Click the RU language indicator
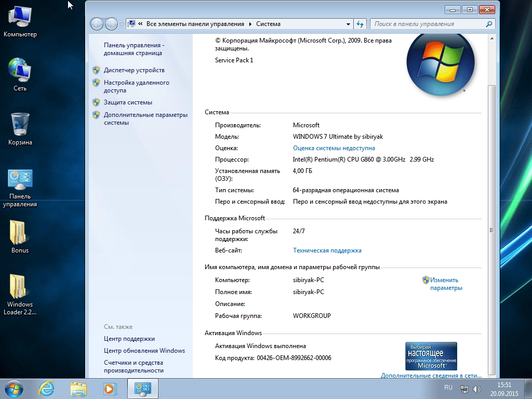The width and height of the screenshot is (532, 399). (x=448, y=388)
